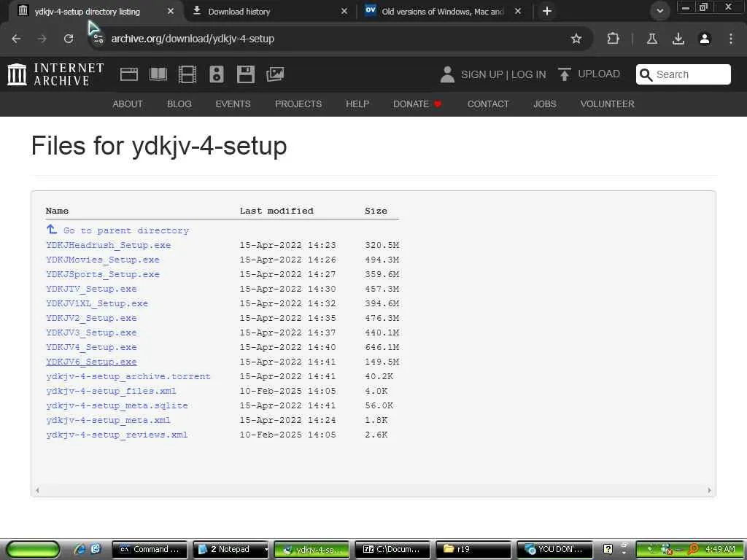Download YDKJV4_Setup.exe
This screenshot has width=747, height=560.
click(x=91, y=347)
